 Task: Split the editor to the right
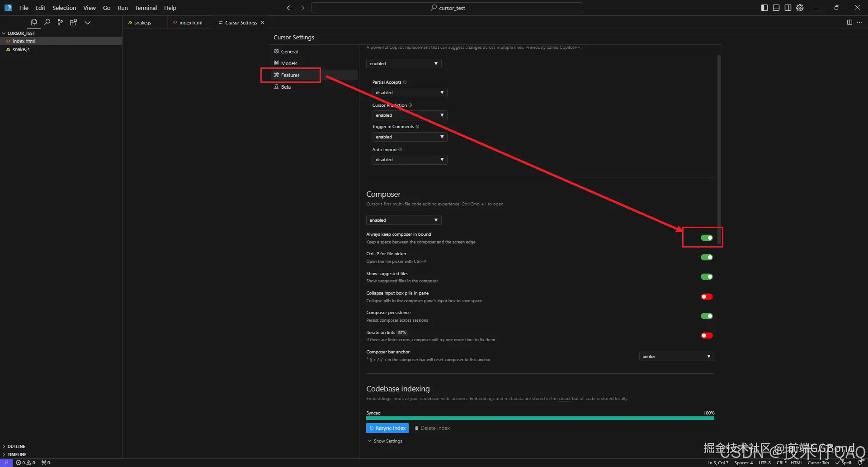point(849,22)
